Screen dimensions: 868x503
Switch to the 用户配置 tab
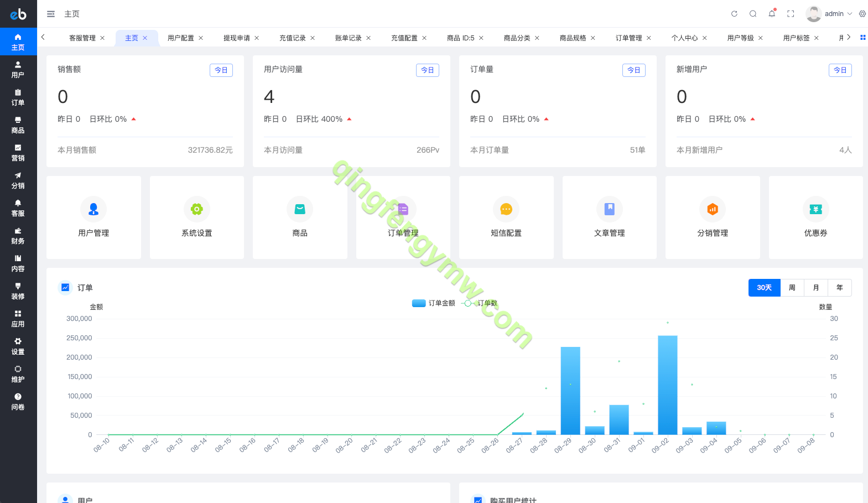[x=181, y=38]
